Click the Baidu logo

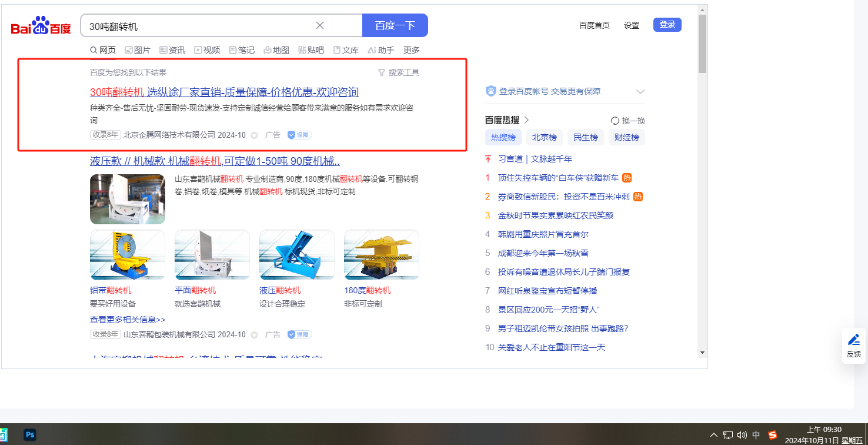click(x=41, y=26)
